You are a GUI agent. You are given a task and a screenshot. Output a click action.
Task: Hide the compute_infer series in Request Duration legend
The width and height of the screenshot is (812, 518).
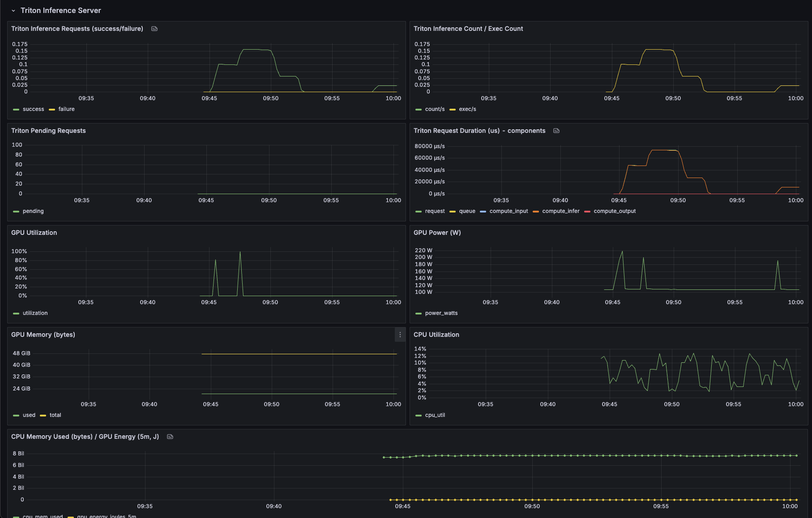tap(560, 211)
